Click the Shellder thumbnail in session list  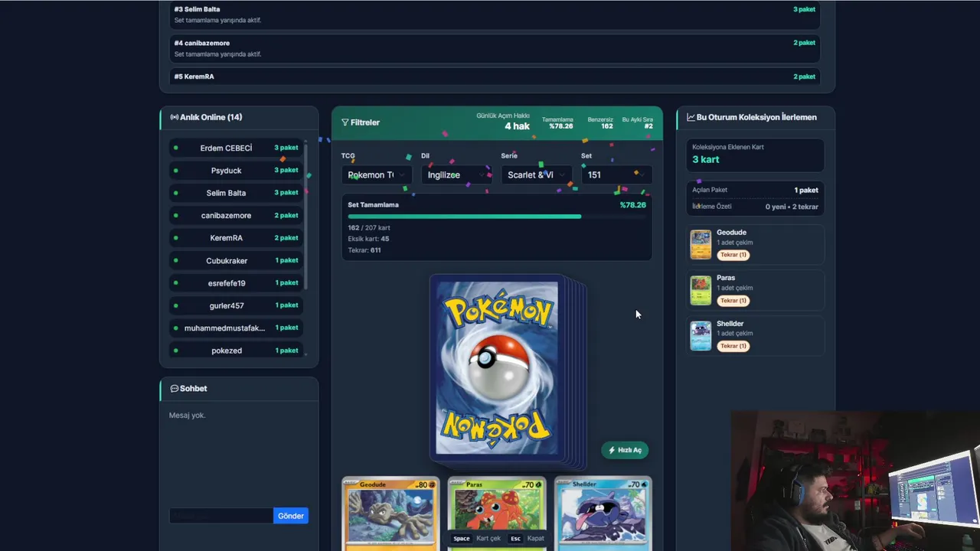701,336
